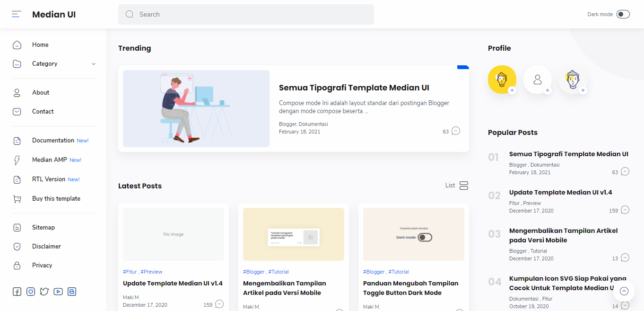This screenshot has width=644, height=311.
Task: Open the Privacy menu item
Action: tap(42, 266)
